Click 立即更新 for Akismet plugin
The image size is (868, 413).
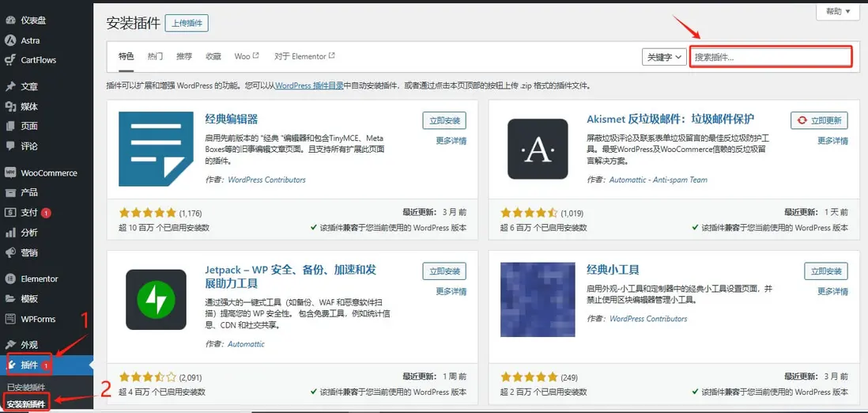819,120
